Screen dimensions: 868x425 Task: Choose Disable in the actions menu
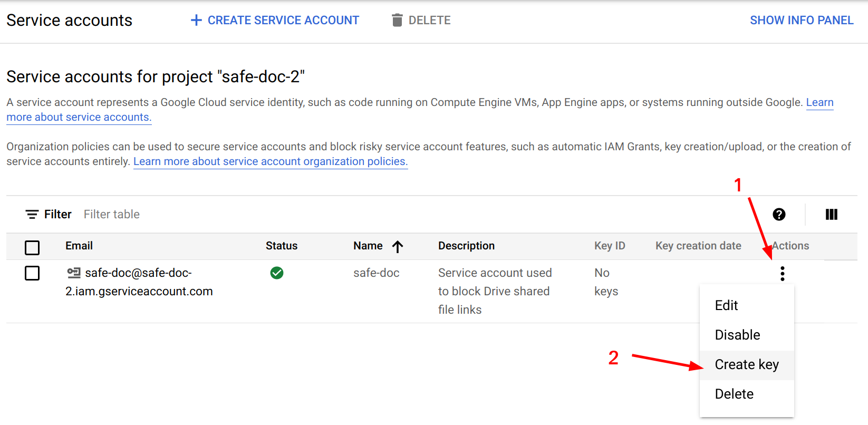(x=737, y=335)
